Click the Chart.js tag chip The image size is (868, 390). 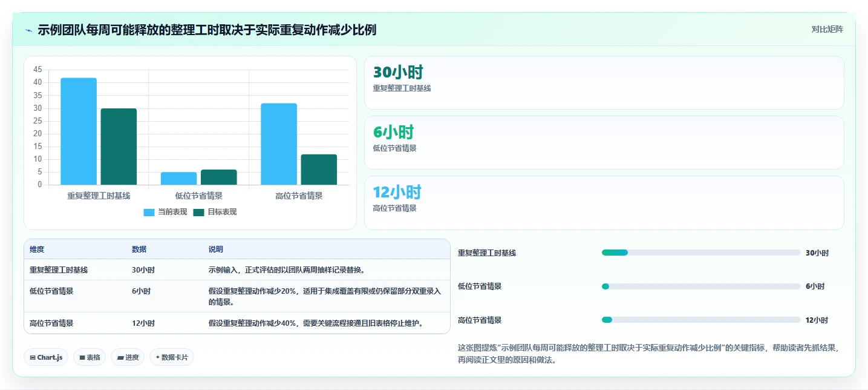coord(46,357)
